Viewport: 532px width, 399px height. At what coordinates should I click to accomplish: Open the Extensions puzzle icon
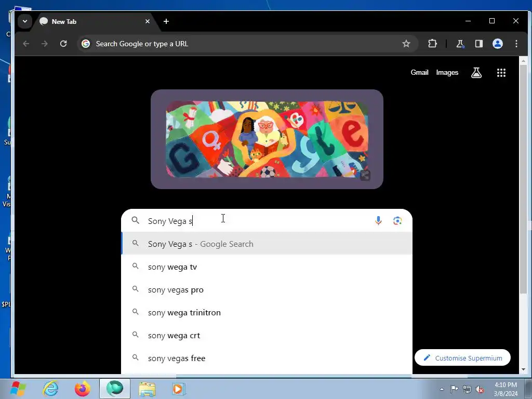432,44
